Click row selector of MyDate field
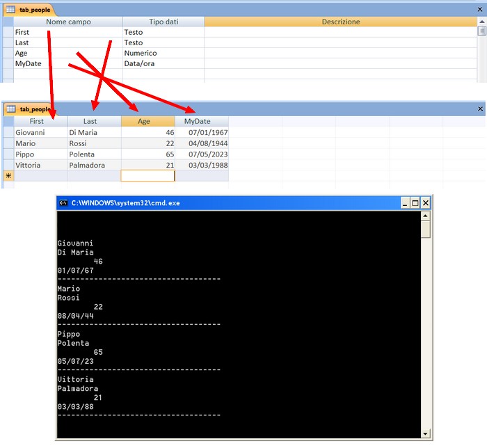The height and width of the screenshot is (448, 487). [x=8, y=63]
